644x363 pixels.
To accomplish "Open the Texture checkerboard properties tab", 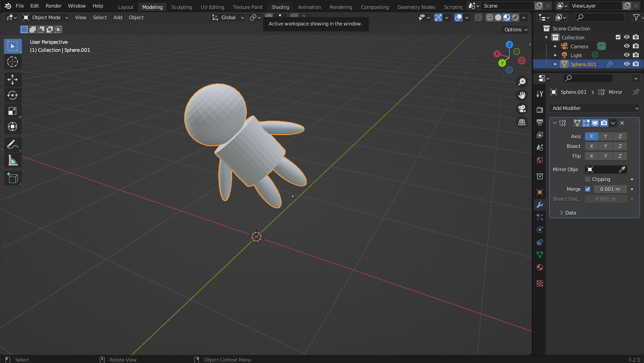I will (540, 283).
